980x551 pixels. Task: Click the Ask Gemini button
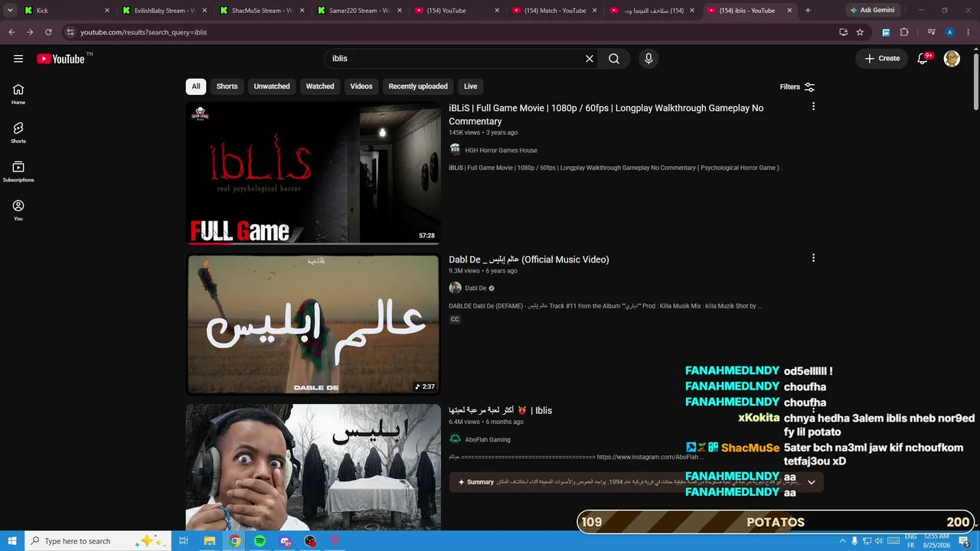click(x=871, y=11)
